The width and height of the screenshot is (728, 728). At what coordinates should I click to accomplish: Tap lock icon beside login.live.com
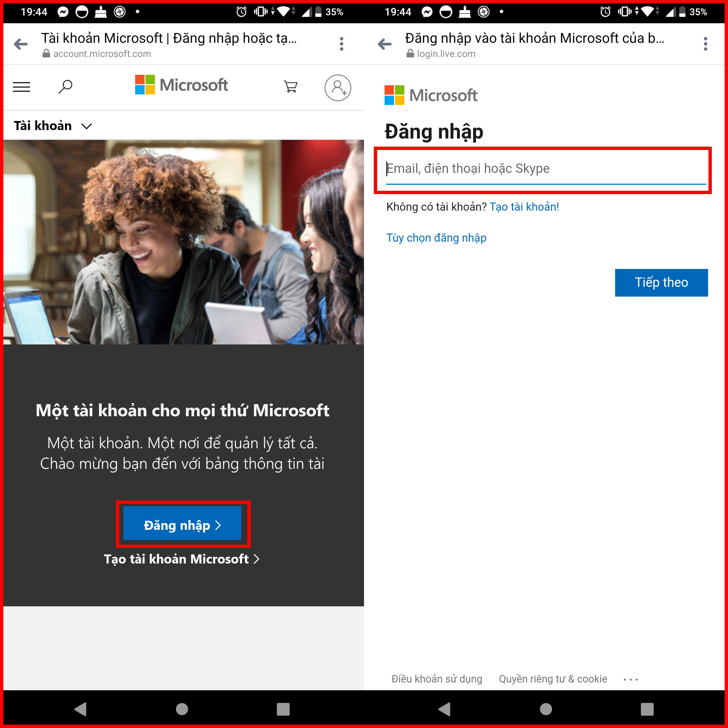tap(411, 54)
